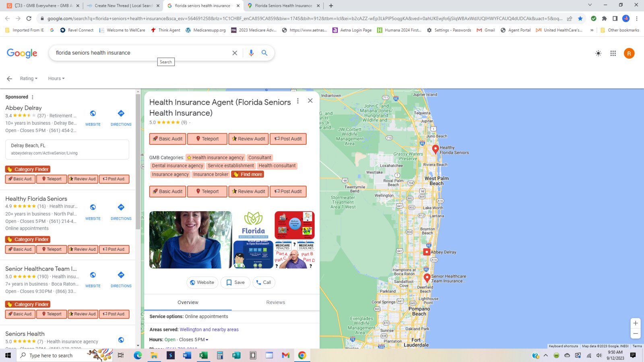Image resolution: width=644 pixels, height=362 pixels.
Task: Open Seniors Health website icon
Action: (x=121, y=340)
